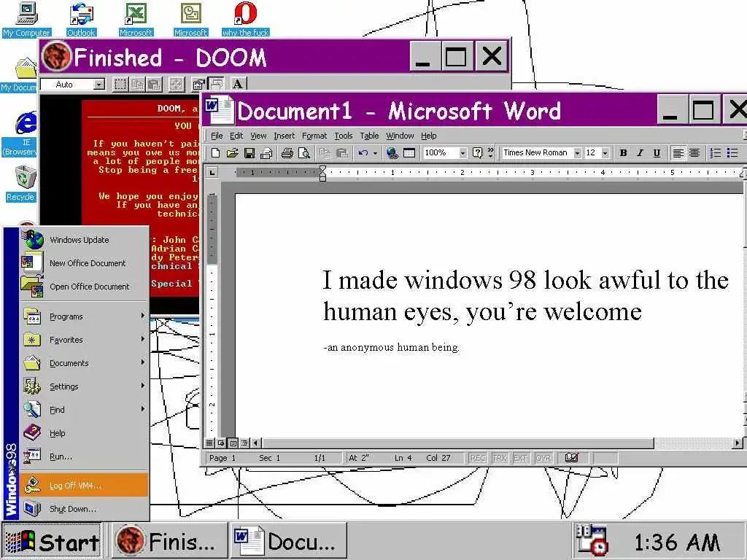The image size is (747, 560).
Task: Click the Tables and Borders icon
Action: pyautogui.click(x=409, y=153)
